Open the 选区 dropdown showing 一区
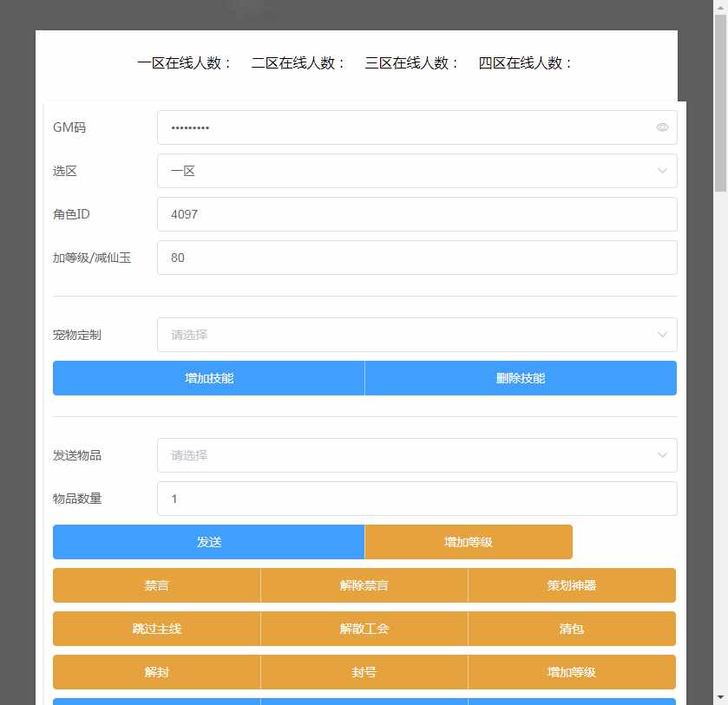This screenshot has height=705, width=728. pyautogui.click(x=416, y=171)
